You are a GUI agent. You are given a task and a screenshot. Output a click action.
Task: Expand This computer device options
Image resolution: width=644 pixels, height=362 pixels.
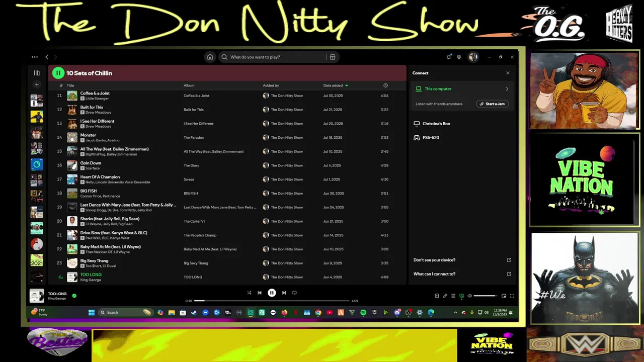507,89
